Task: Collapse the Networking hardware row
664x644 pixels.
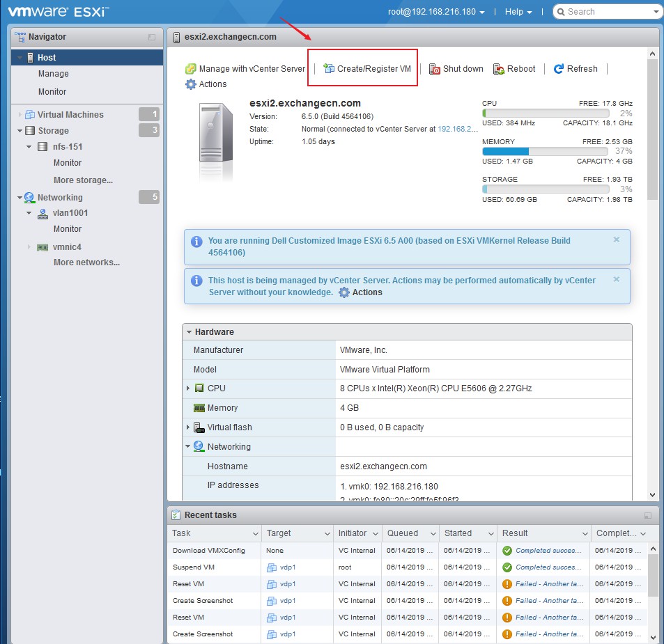Action: (187, 446)
